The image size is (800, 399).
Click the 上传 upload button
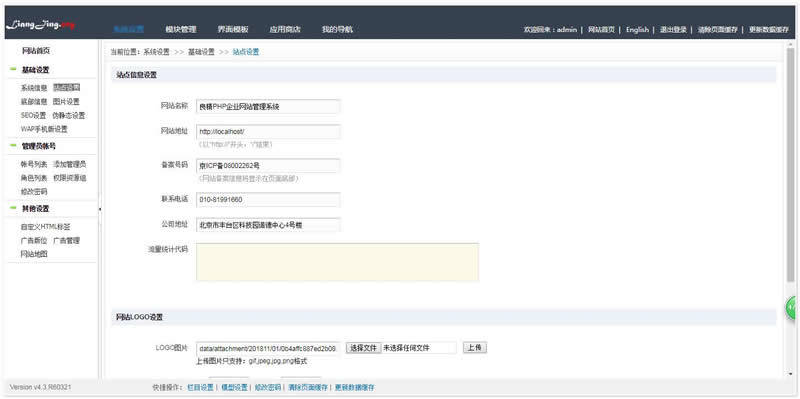[475, 347]
